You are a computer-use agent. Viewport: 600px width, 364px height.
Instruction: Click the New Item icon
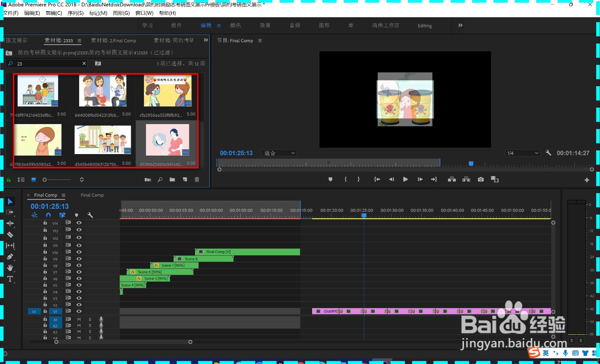click(x=185, y=180)
